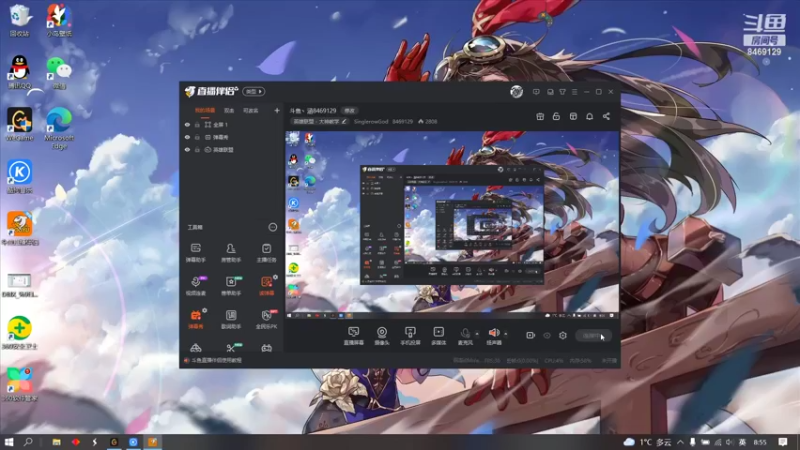Click the 修改 button next to room title
800x450 pixels.
[349, 111]
